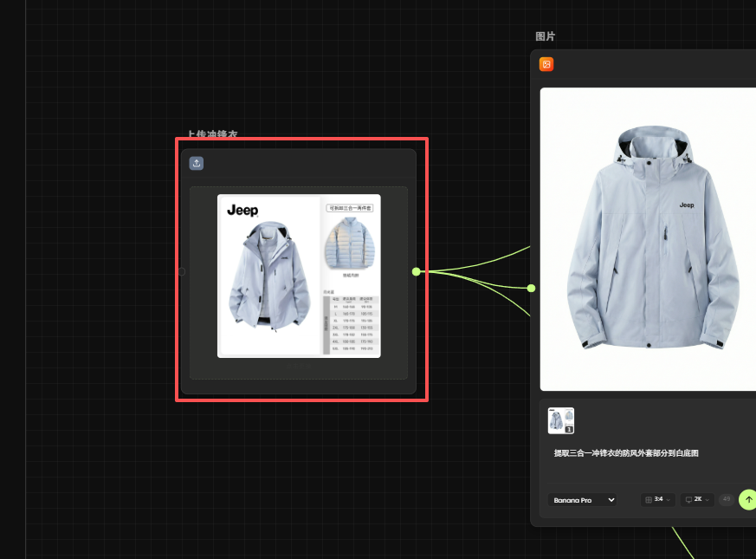Expand the 2K resolution selector
Screen dimensions: 756x559
pos(697,500)
